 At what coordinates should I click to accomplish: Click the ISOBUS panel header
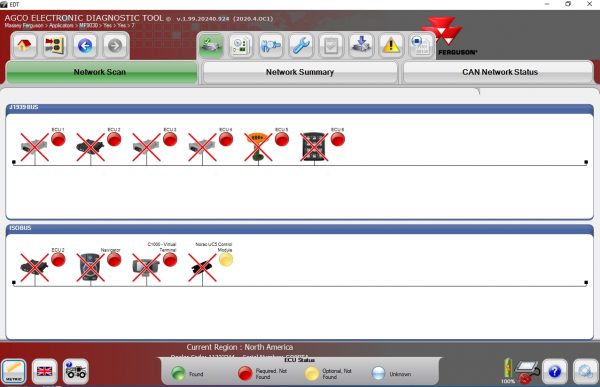(x=300, y=228)
